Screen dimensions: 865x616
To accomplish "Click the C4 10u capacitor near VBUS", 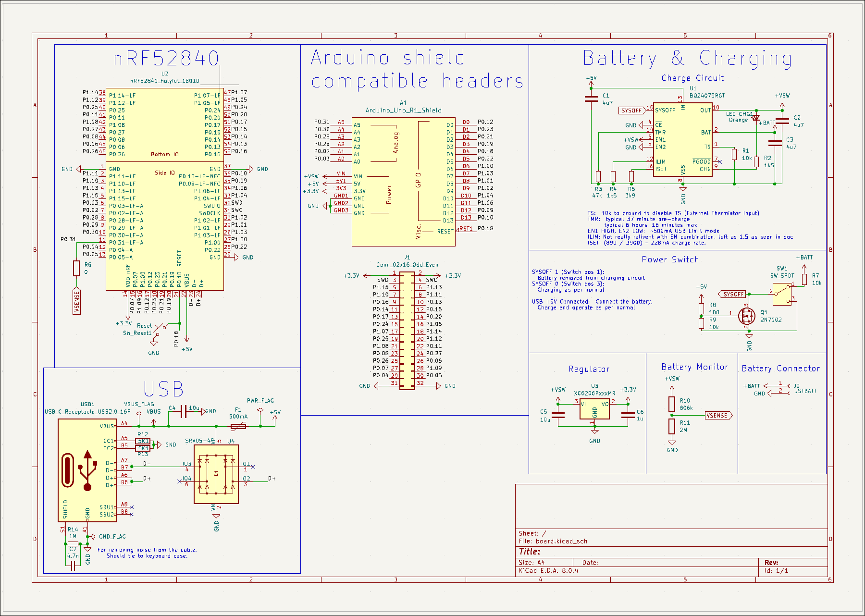I will pyautogui.click(x=183, y=412).
